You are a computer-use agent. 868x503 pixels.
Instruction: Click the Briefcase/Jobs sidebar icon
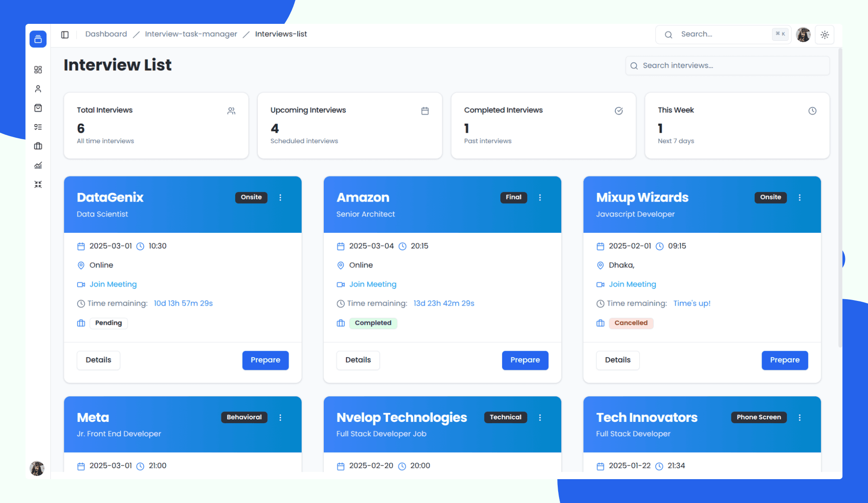click(38, 146)
